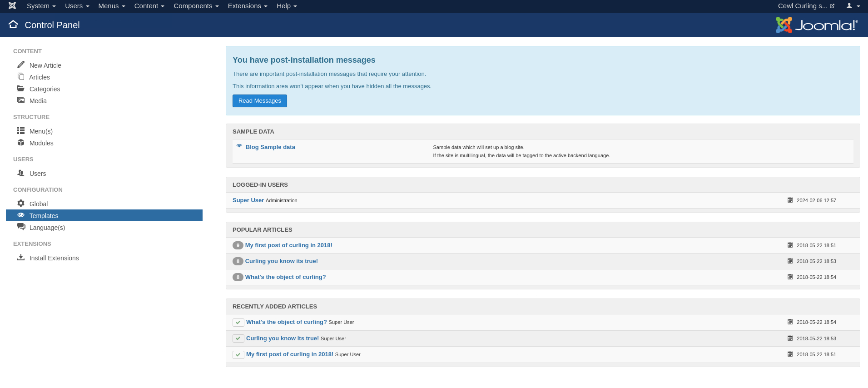The image size is (868, 388).
Task: Click calendar icon next to 2018-05-22 18:51 in Popular Articles
Action: tap(790, 245)
